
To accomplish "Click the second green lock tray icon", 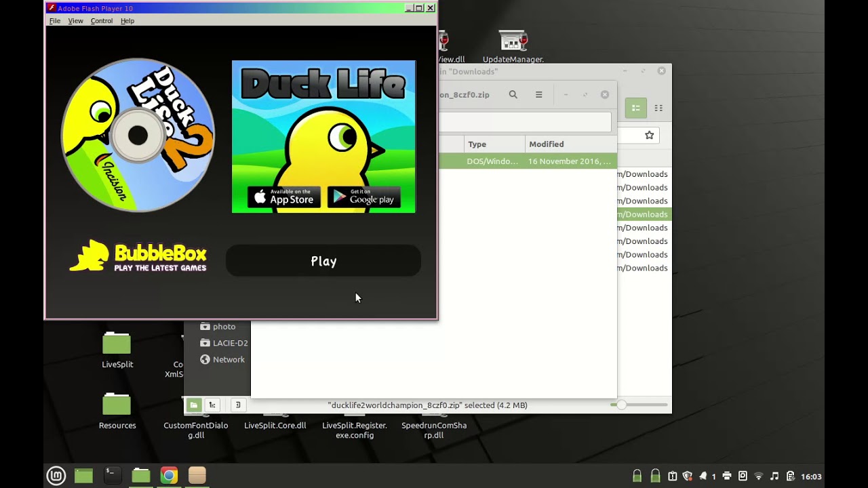I will point(655,476).
